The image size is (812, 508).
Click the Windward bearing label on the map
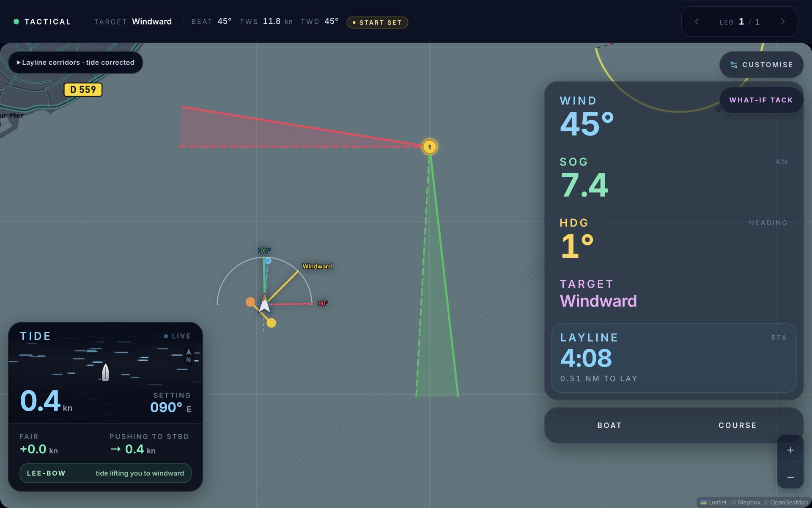click(317, 266)
